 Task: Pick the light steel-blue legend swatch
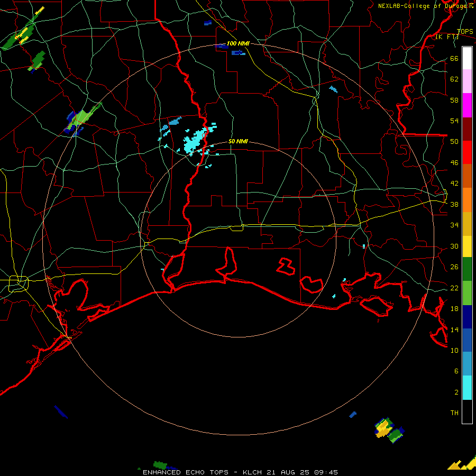[x=467, y=364]
